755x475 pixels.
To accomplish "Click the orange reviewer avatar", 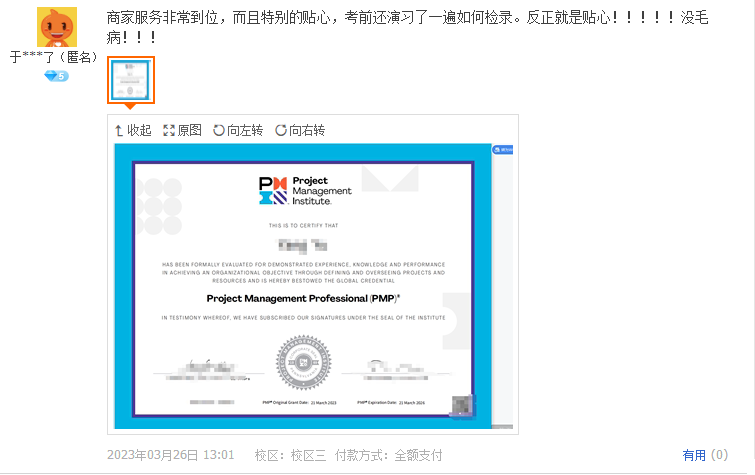I will (56, 26).
